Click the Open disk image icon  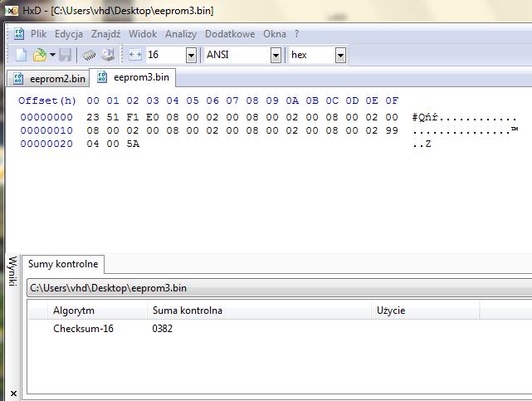click(x=108, y=55)
